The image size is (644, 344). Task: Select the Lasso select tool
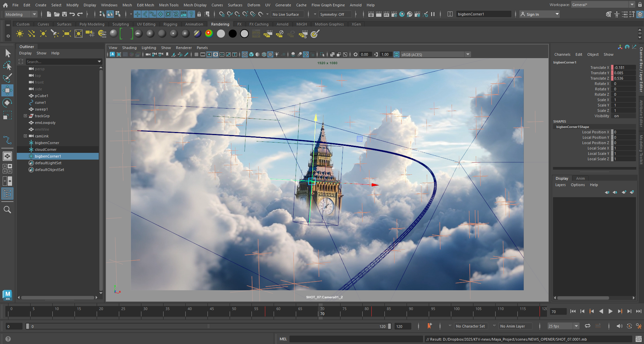pyautogui.click(x=7, y=66)
